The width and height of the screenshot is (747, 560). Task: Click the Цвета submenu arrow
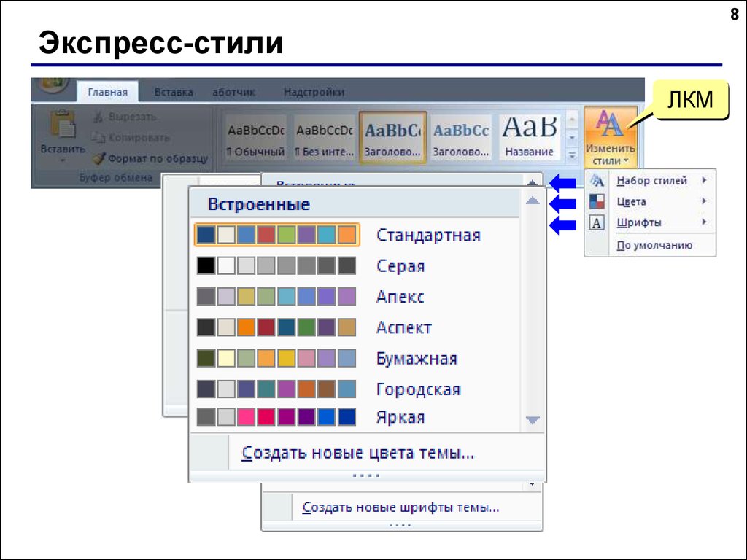tap(704, 201)
